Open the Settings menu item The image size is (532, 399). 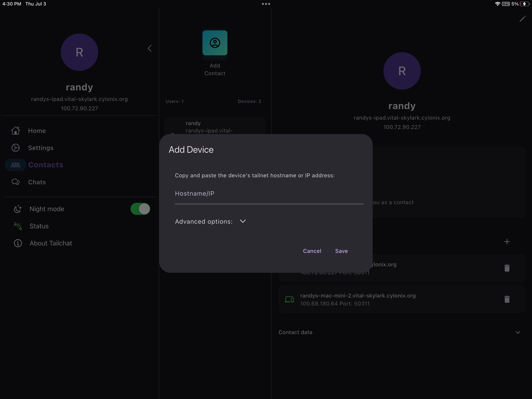tap(79, 148)
